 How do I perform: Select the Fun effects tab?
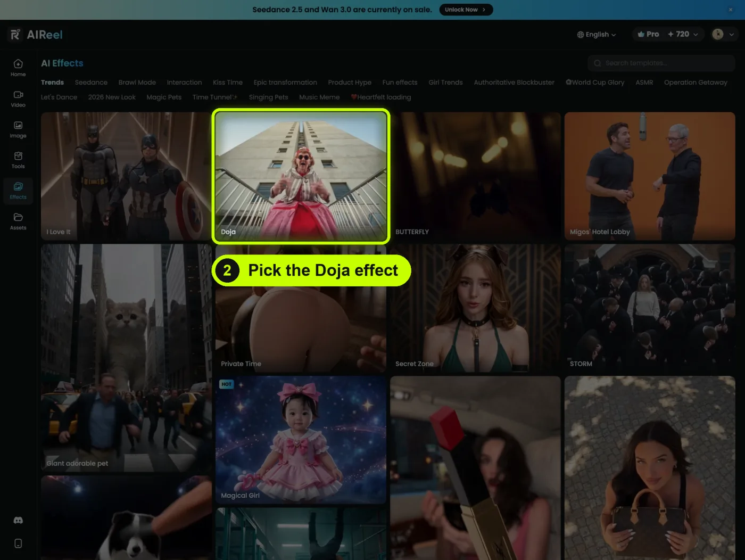[400, 83]
